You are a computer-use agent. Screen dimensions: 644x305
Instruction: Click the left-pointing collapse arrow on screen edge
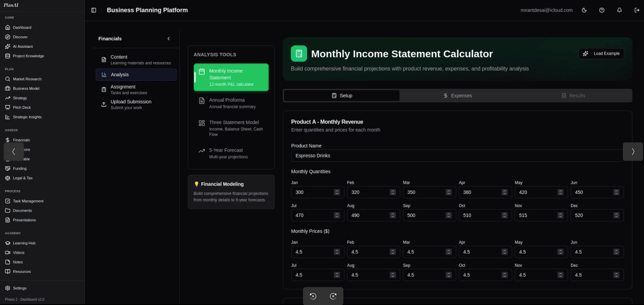(14, 151)
